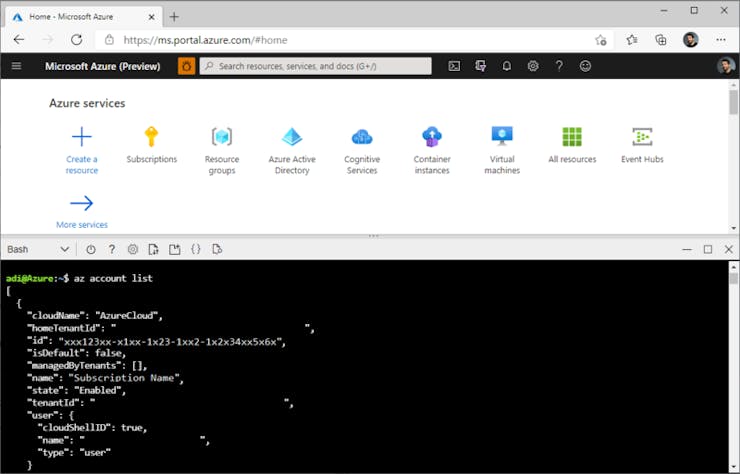Close the Cloud Shell panel
Image resolution: width=740 pixels, height=474 pixels.
729,249
